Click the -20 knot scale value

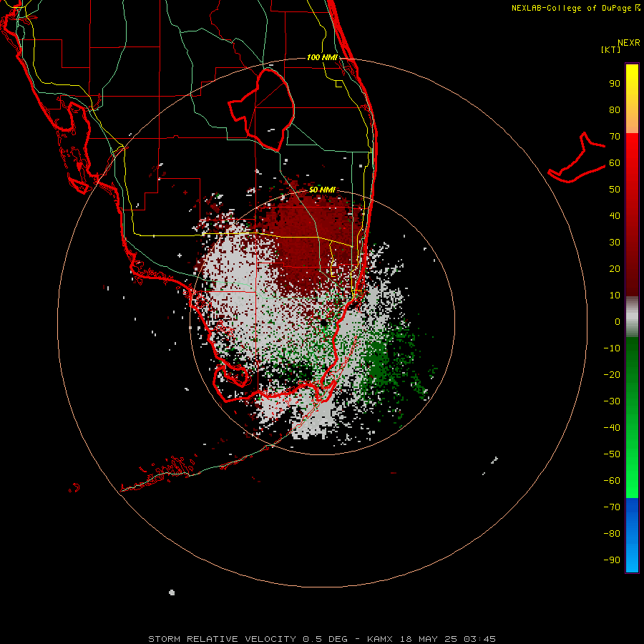coord(612,374)
